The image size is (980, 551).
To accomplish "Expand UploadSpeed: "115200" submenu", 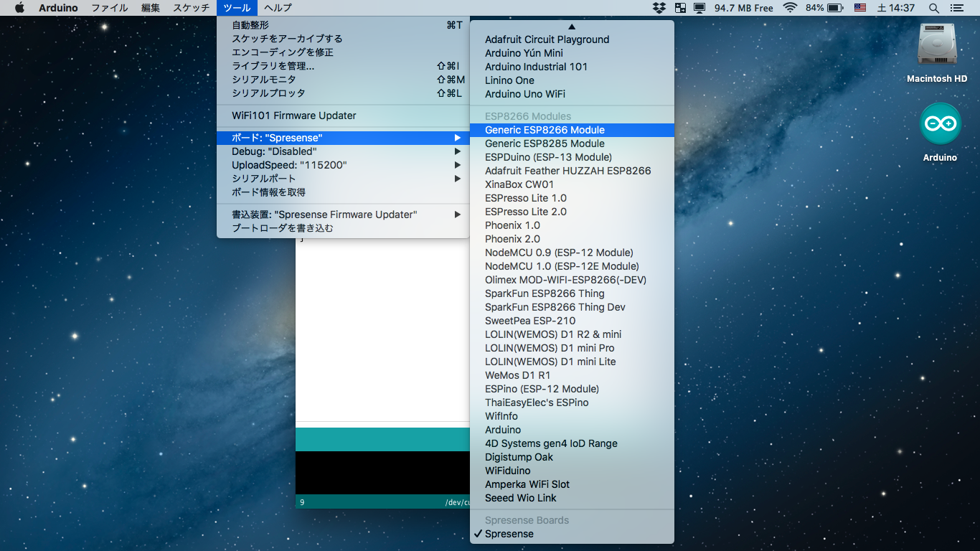I will [343, 165].
